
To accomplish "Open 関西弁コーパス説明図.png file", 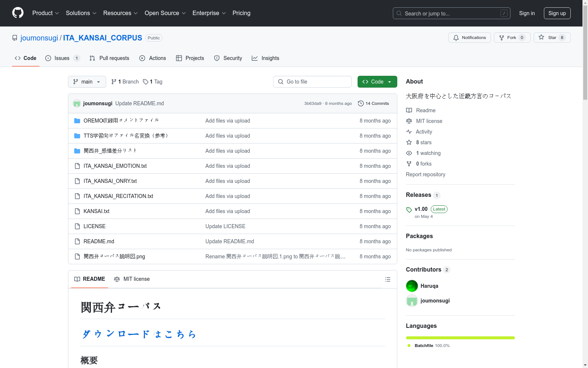I will click(x=114, y=256).
